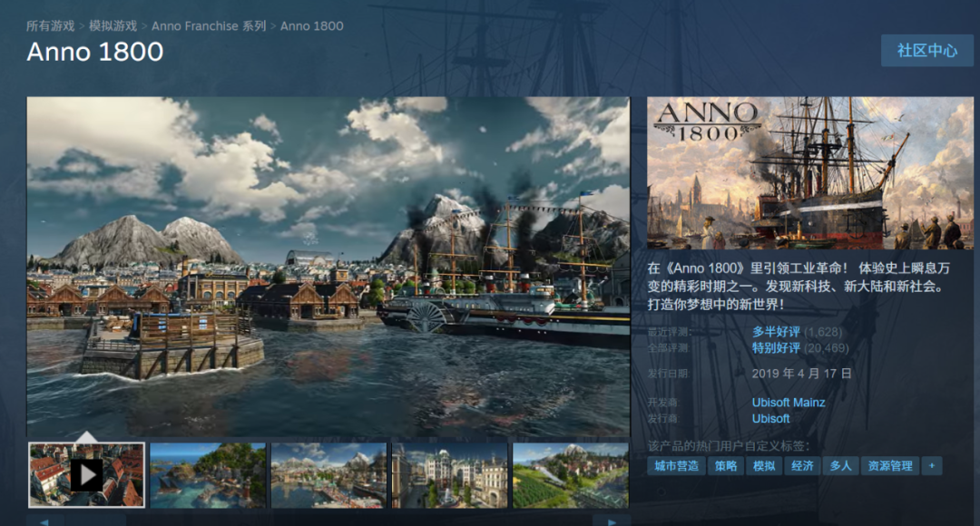Screen dimensions: 980x526
Task: Click the game description paragraph text
Action: pos(799,286)
